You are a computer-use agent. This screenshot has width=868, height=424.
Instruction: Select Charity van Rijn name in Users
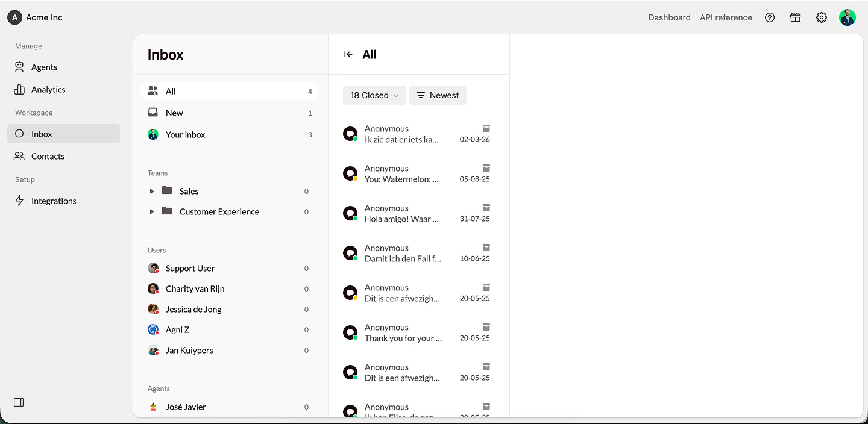click(195, 288)
